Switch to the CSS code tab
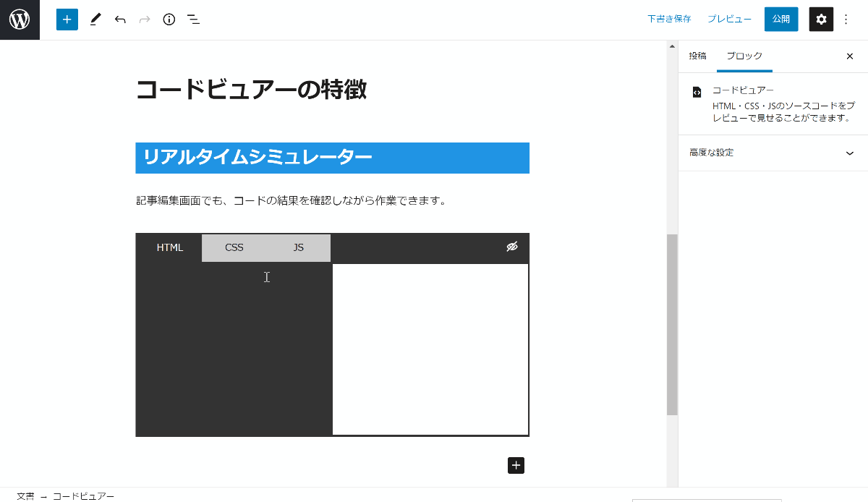The height and width of the screenshot is (502, 868). 234,247
